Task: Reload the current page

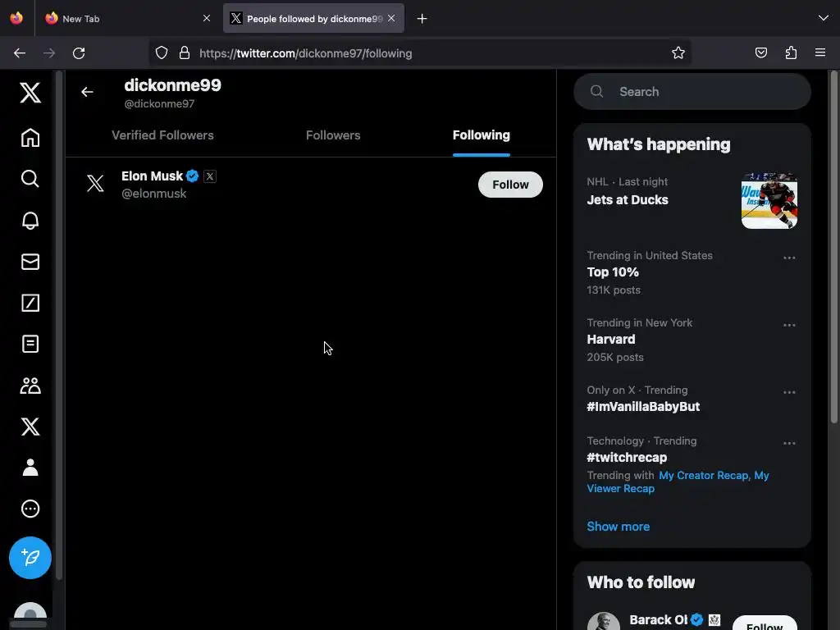Action: point(79,53)
